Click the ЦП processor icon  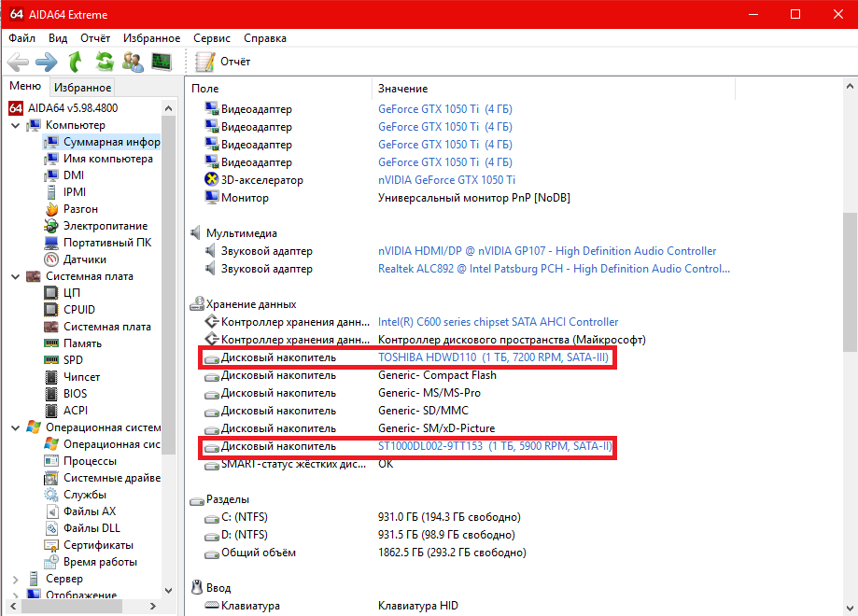click(51, 293)
